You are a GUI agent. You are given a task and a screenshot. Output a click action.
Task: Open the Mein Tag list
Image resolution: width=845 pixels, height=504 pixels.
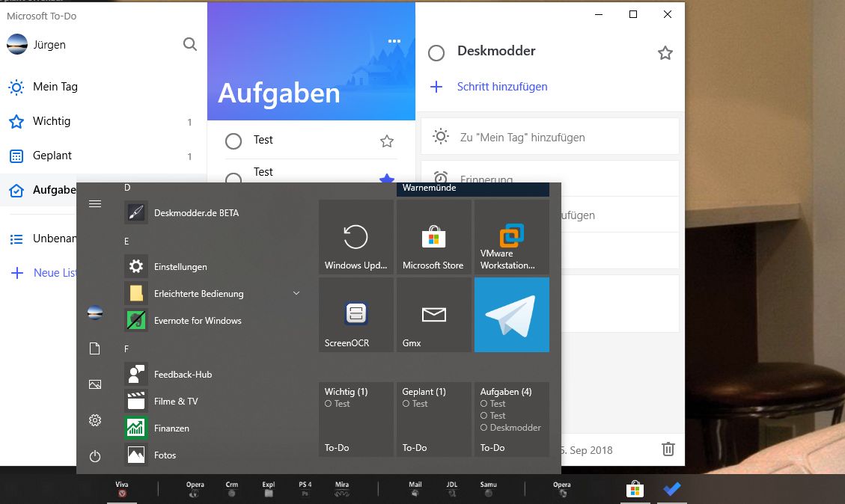pos(103,87)
